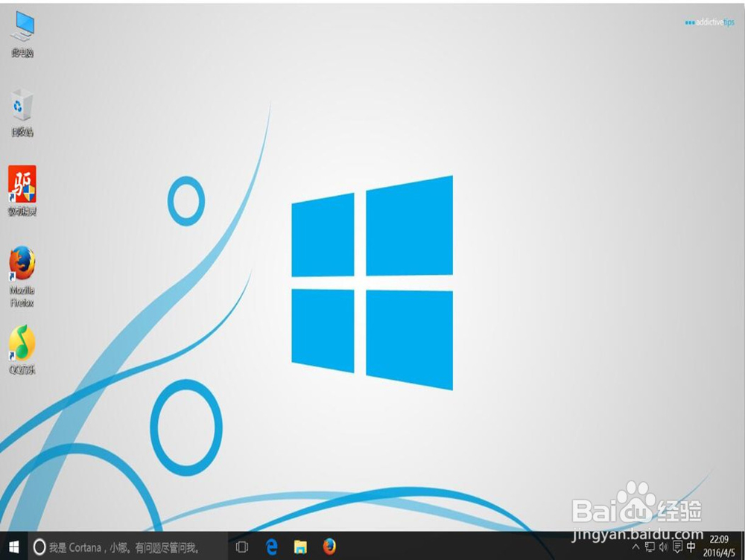Select the 驱动精灵 driver tool shortcut
Image resolution: width=745 pixels, height=560 pixels.
click(22, 191)
